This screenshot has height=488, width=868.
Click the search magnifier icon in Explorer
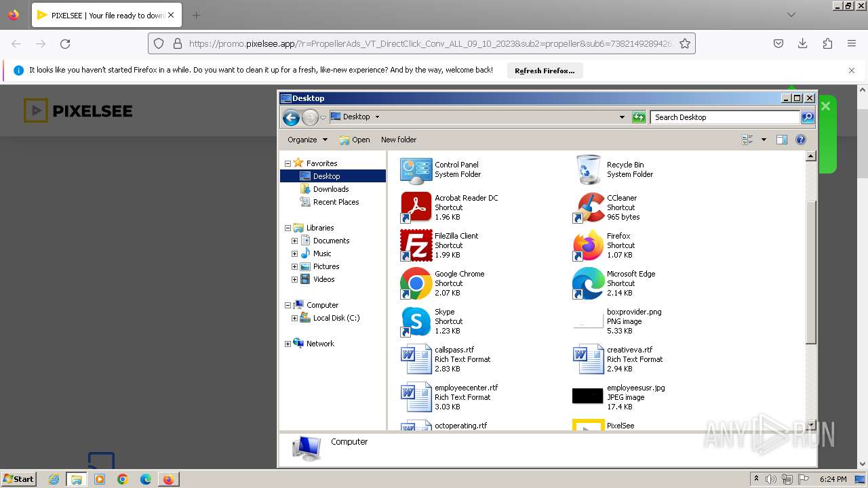pyautogui.click(x=807, y=117)
